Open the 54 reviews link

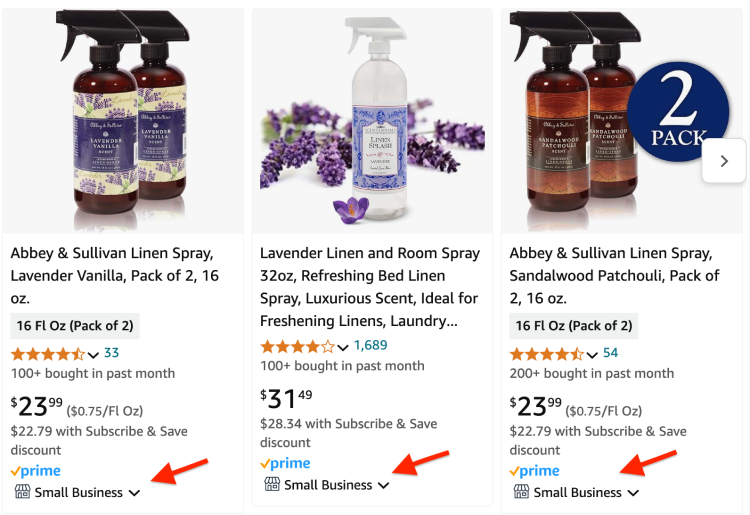pos(610,353)
